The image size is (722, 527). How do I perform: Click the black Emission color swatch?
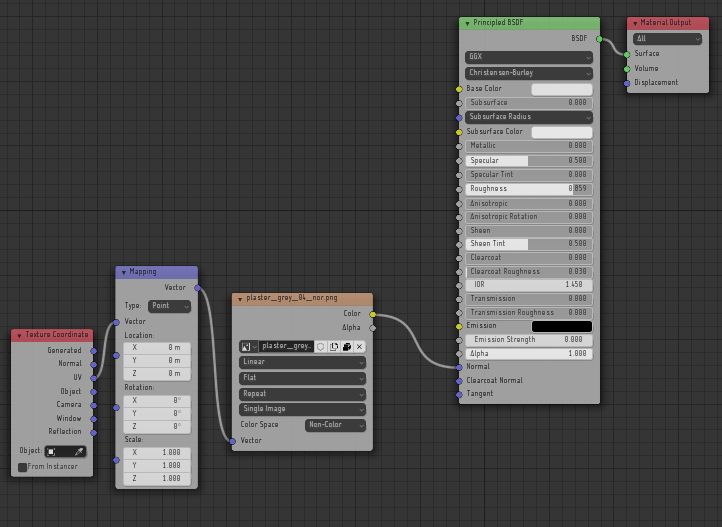pos(562,326)
